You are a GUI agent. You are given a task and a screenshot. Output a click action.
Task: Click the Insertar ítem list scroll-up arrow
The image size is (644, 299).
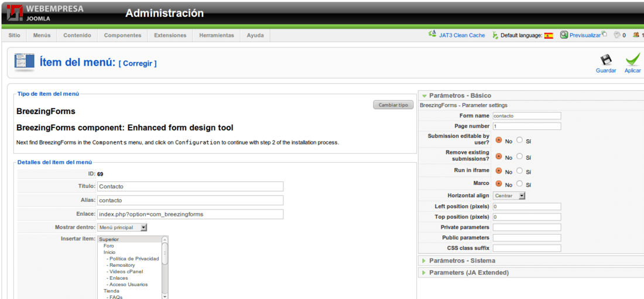[x=165, y=239]
